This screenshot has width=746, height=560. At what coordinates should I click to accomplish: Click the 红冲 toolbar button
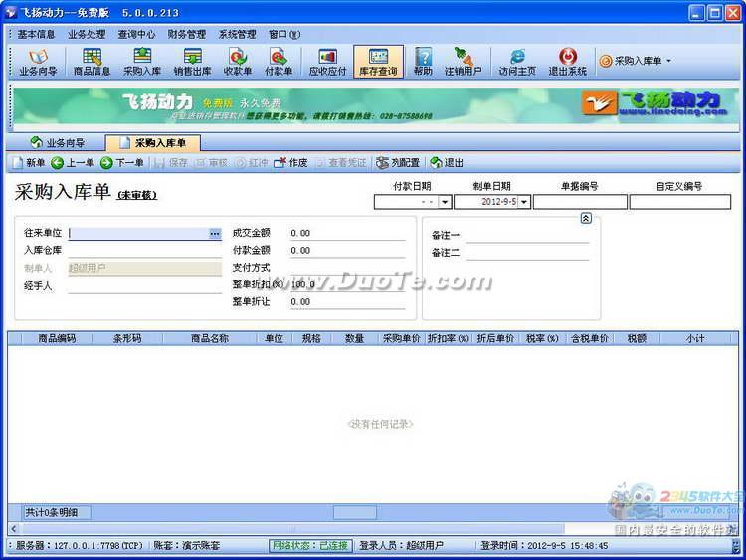click(x=253, y=163)
